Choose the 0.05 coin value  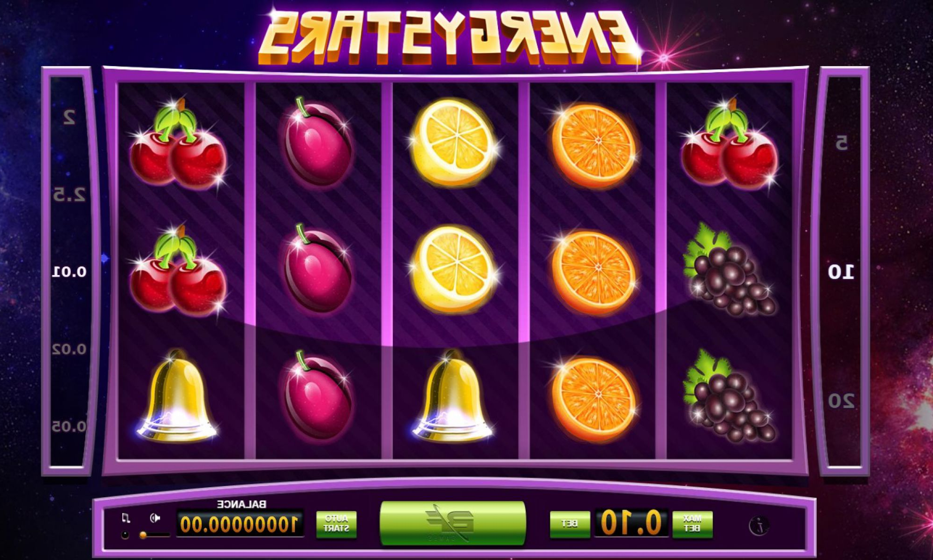point(69,426)
